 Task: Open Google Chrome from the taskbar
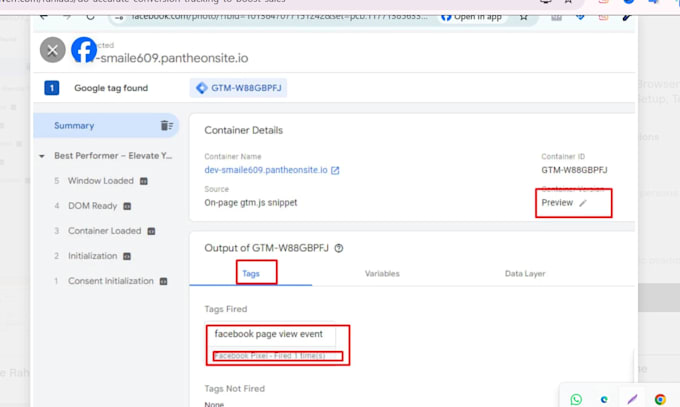click(x=660, y=399)
